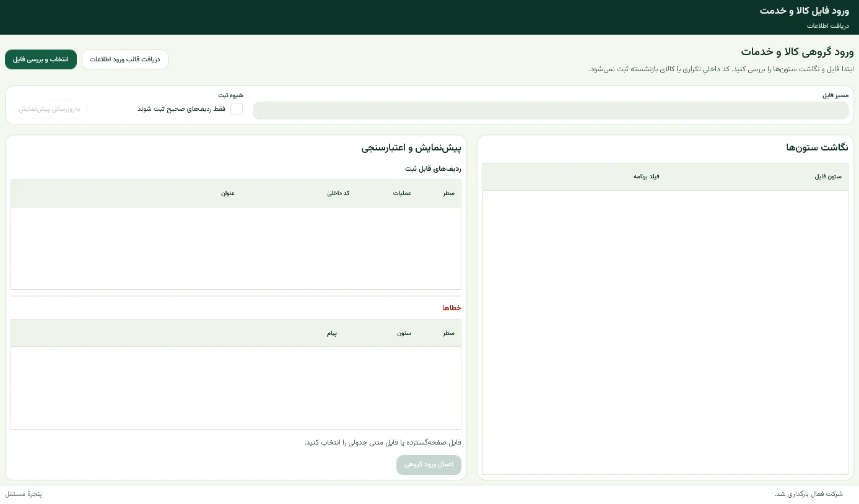
Task: Select the فیلد برنامه column header
Action: [646, 176]
